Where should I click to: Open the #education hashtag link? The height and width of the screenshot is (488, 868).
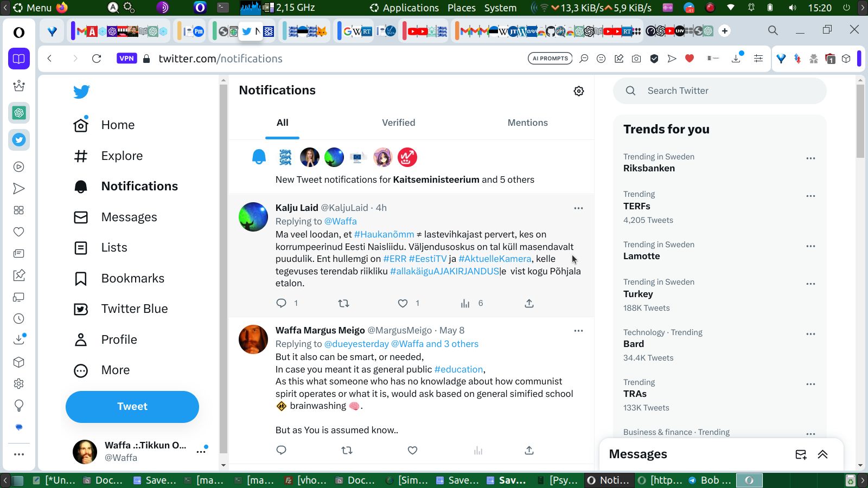pos(458,369)
